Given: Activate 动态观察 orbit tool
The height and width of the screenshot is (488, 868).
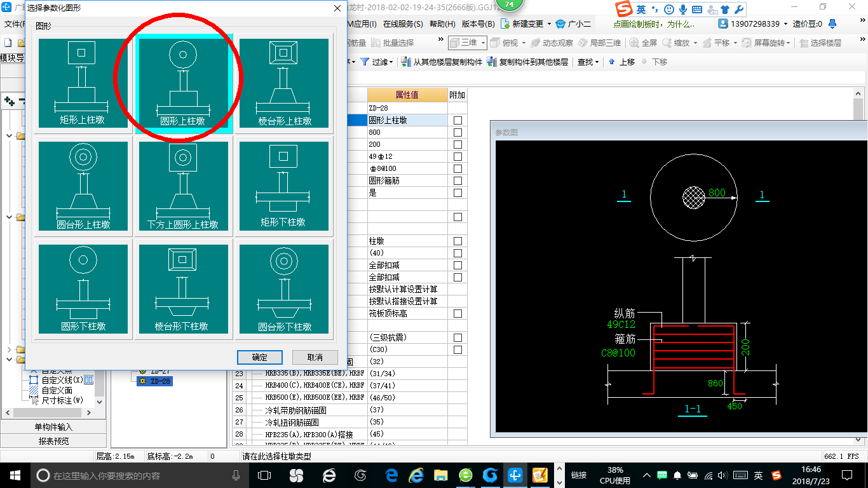Looking at the screenshot, I should pyautogui.click(x=552, y=43).
